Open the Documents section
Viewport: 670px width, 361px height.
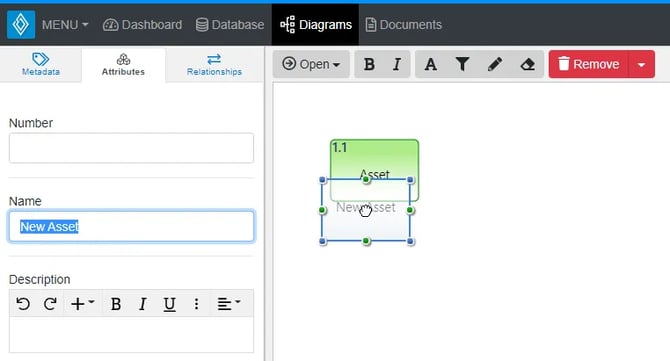[403, 25]
